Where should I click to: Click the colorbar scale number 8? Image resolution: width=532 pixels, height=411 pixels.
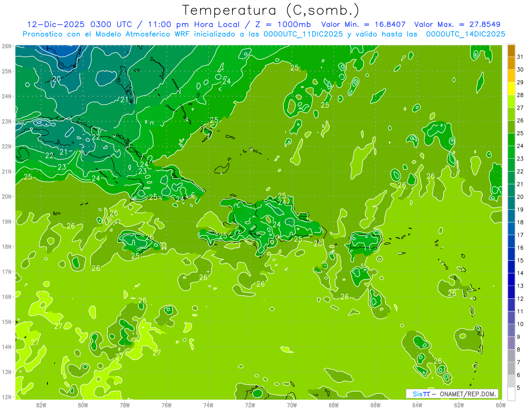coord(519,349)
